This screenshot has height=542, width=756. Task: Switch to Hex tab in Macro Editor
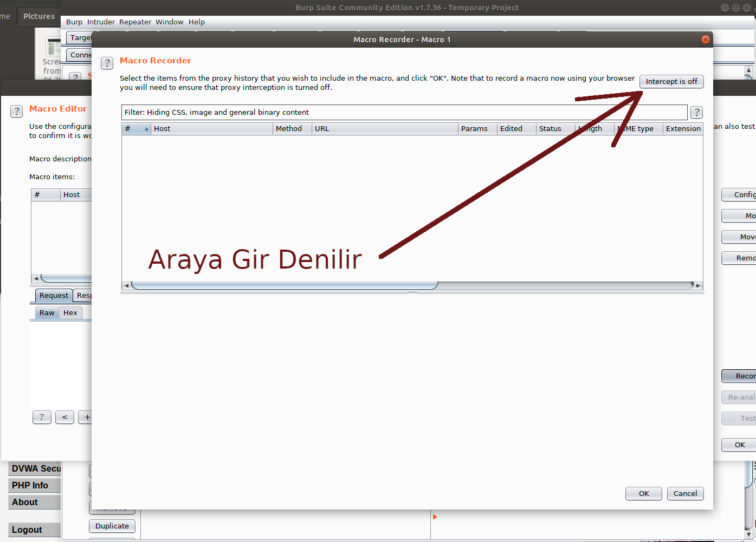(x=70, y=312)
